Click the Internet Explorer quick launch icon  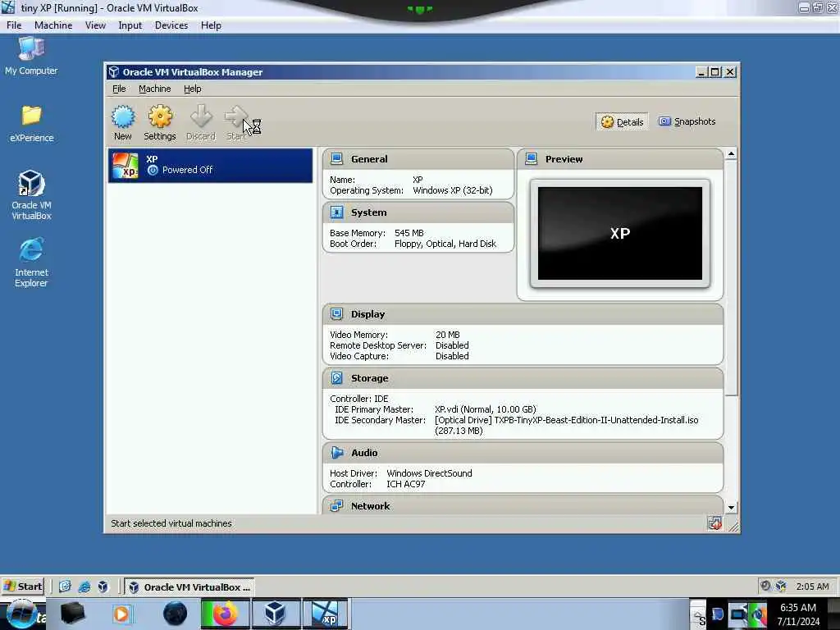84,587
